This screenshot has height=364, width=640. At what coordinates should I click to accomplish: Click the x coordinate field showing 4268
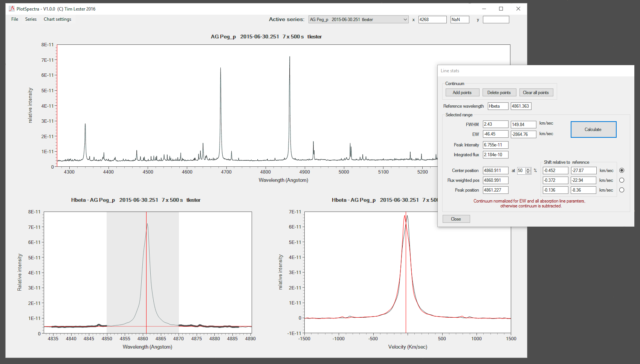(432, 20)
